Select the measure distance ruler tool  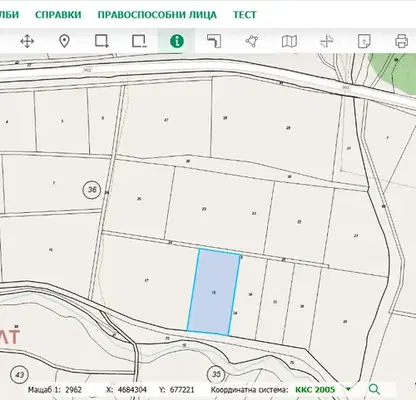pos(214,42)
